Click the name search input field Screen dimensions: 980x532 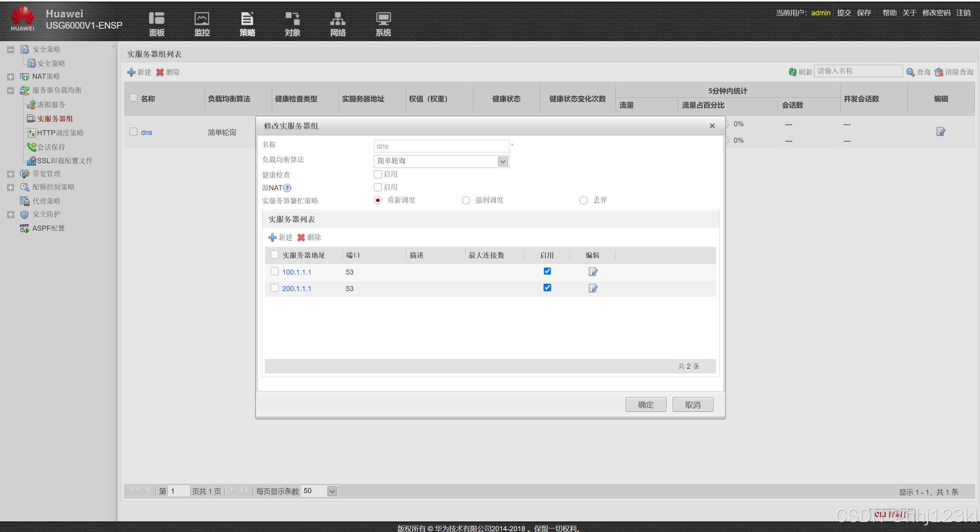pos(858,71)
